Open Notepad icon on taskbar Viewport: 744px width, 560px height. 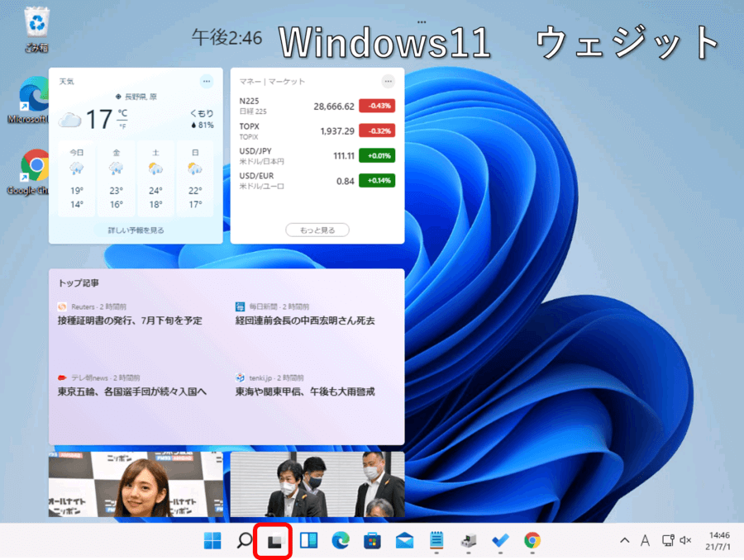pyautogui.click(x=436, y=540)
